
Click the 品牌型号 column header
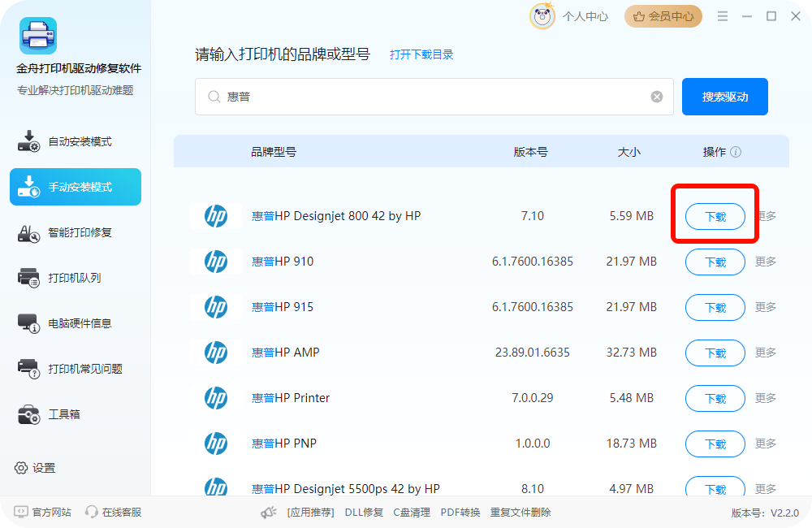click(274, 152)
